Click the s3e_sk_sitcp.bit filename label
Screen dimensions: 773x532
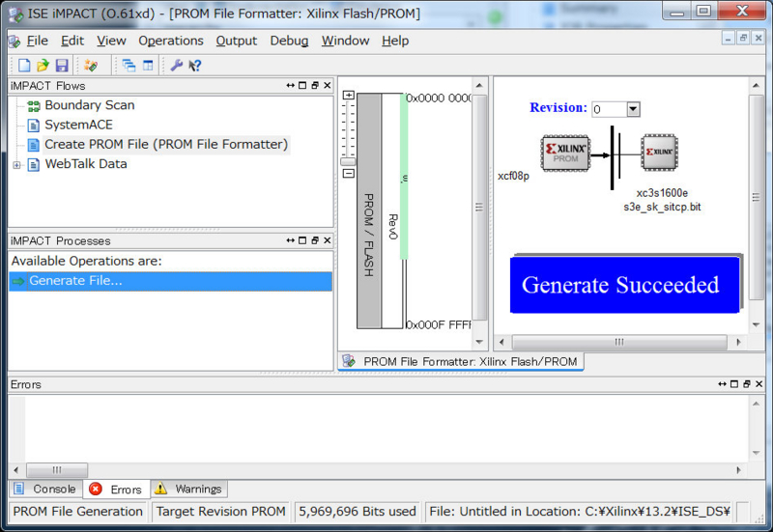click(662, 207)
